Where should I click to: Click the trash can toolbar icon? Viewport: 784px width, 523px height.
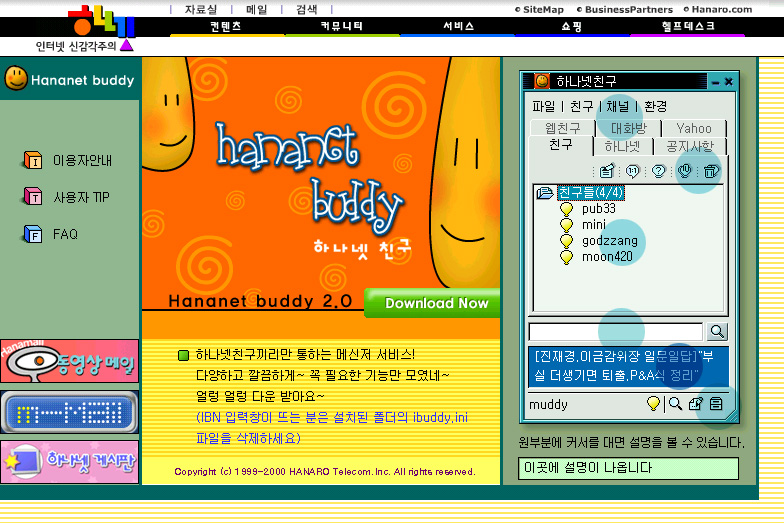(x=711, y=172)
